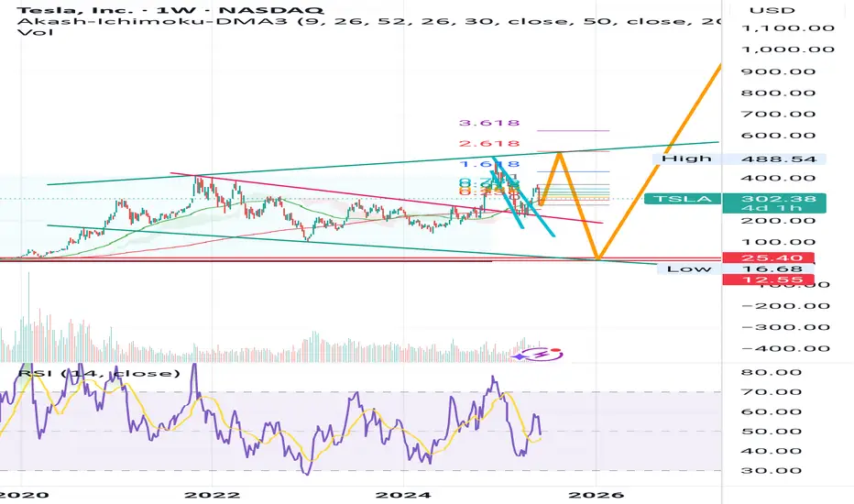Screen dimensions: 854x504
Task: Click 40.00 on the RSI axis
Action: tap(772, 451)
